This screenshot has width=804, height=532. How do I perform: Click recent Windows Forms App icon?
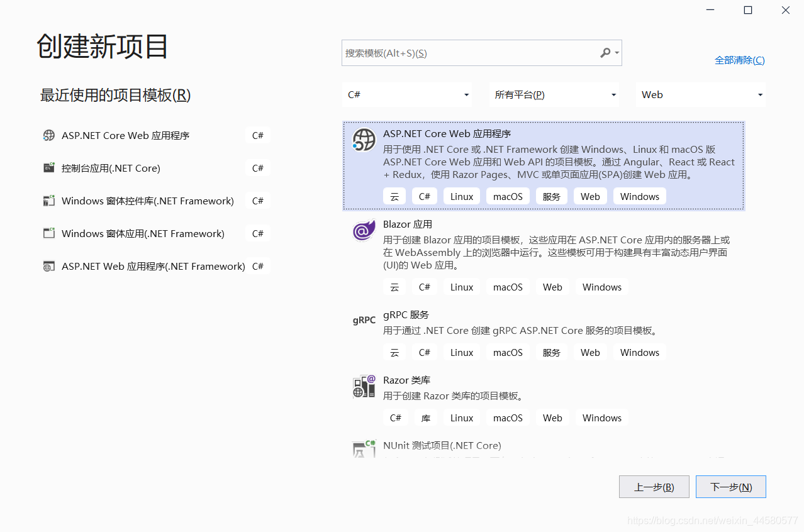click(49, 233)
